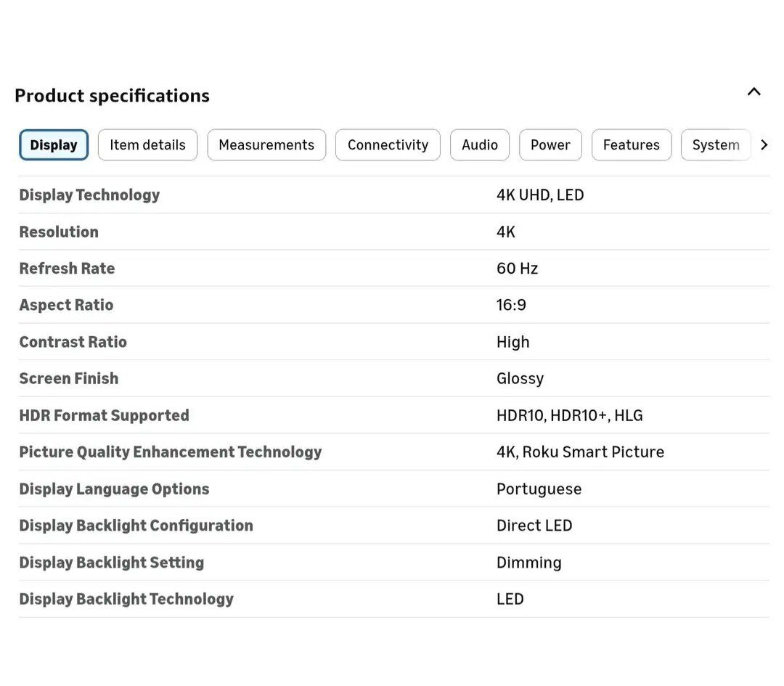Click the Dimming backlight setting value
Viewport: 784px width, 686px height.
point(528,563)
